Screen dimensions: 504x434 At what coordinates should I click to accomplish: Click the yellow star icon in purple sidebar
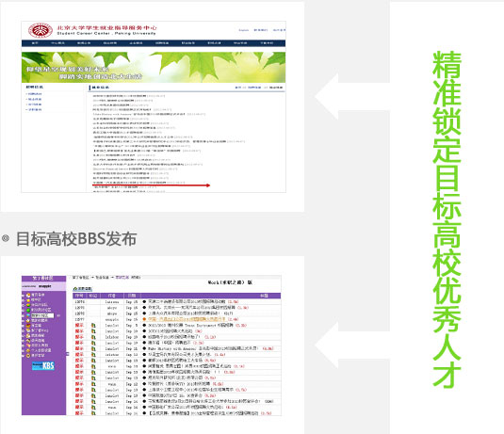tap(28, 299)
